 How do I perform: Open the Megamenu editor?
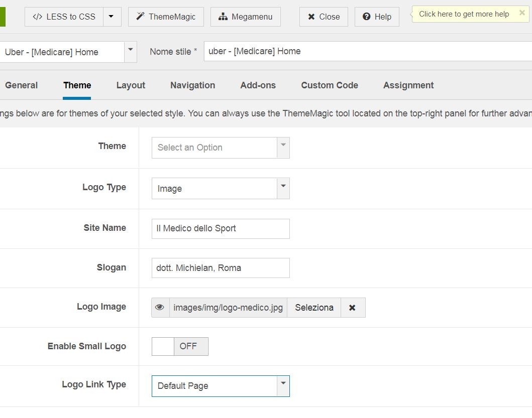(x=245, y=17)
